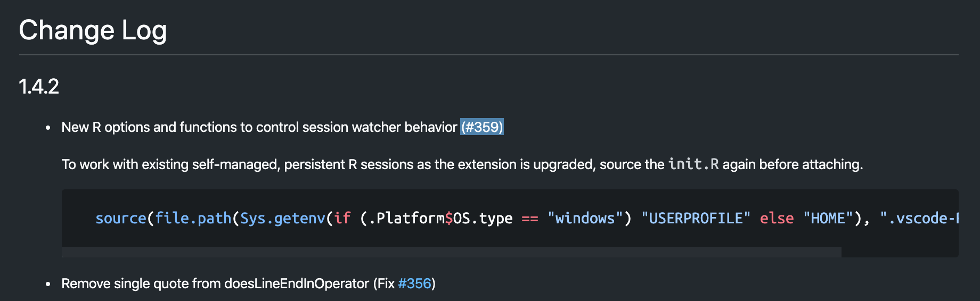Click the source function in code block
The image size is (980, 301).
pos(120,219)
